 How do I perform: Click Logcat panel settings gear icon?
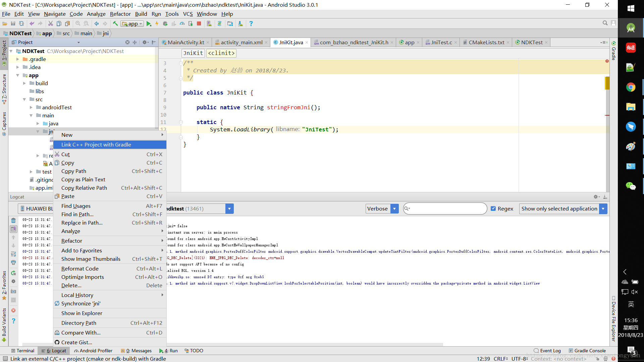coord(596,197)
